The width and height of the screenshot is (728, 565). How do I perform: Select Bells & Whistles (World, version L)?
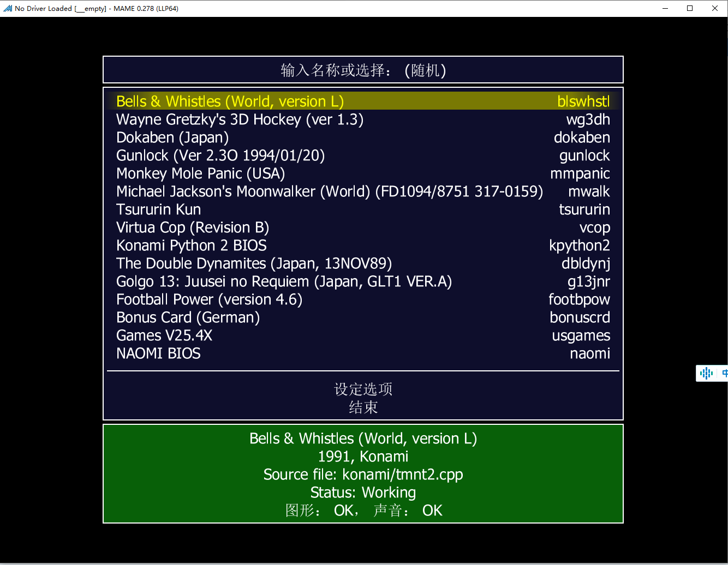click(x=363, y=101)
